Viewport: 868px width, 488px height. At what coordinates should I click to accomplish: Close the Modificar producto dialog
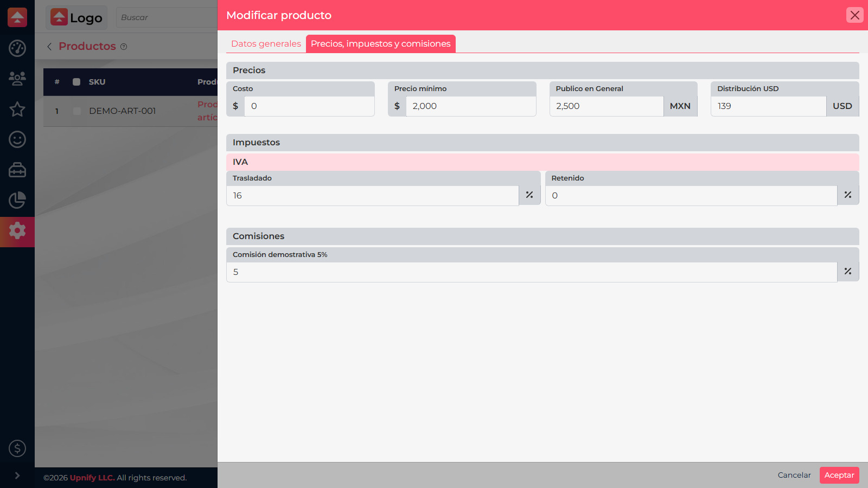[855, 15]
